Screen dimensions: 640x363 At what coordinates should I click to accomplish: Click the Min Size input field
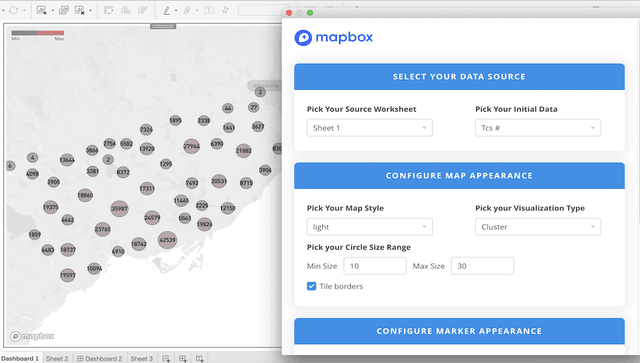coord(375,266)
